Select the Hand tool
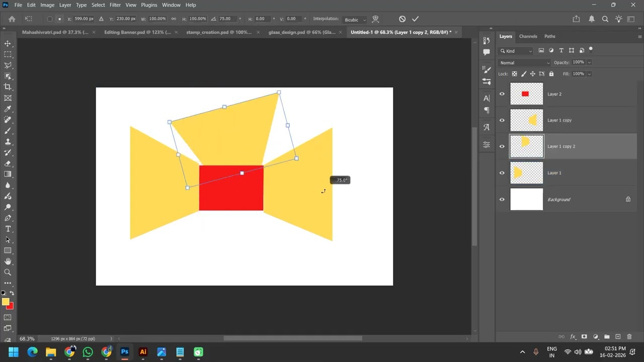The width and height of the screenshot is (644, 362). coord(8,261)
